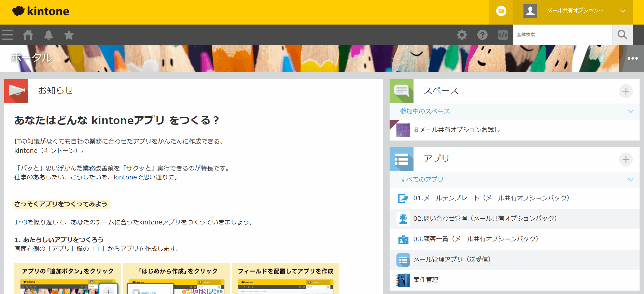Viewport: 644px width, 294px height.
Task: Open the yellow mail icon in header
Action: (501, 11)
